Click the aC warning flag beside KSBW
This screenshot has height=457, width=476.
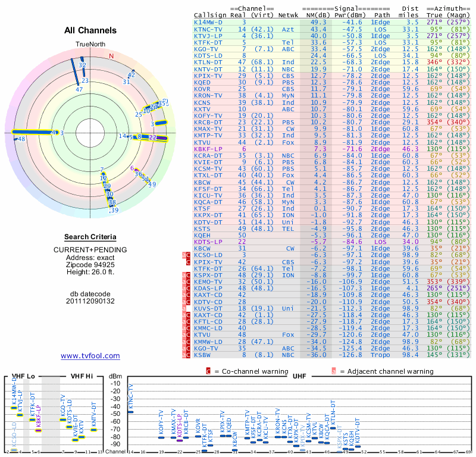click(186, 355)
